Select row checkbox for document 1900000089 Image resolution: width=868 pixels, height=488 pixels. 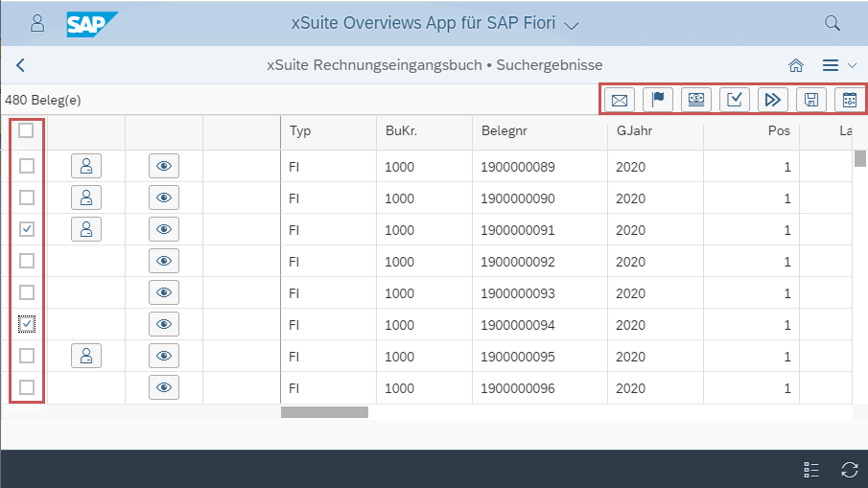(x=27, y=166)
